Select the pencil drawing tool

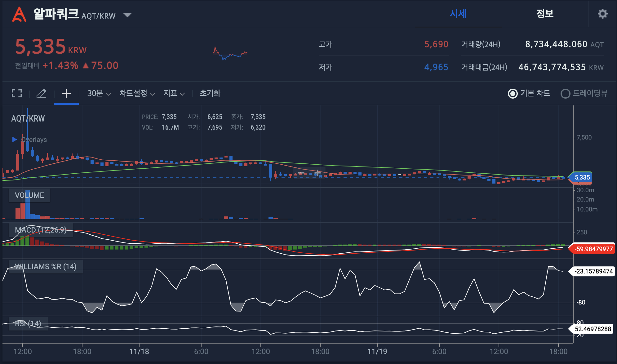coord(41,93)
